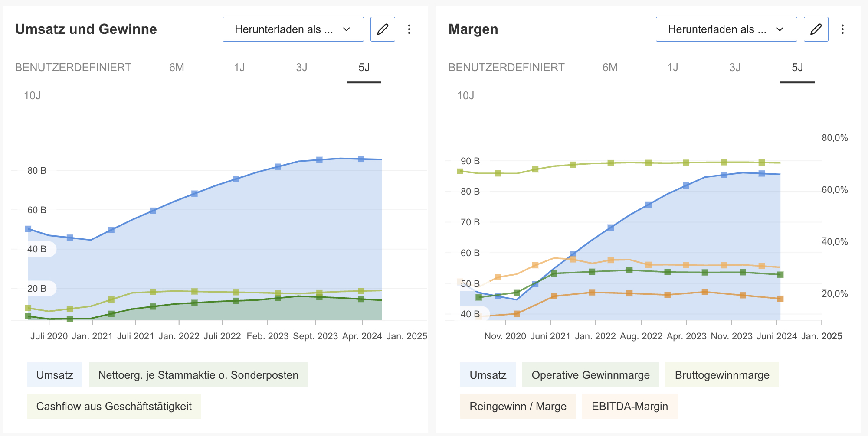Select 1J tab in Umsatz und Gewinne
This screenshot has width=868, height=436.
(x=239, y=68)
